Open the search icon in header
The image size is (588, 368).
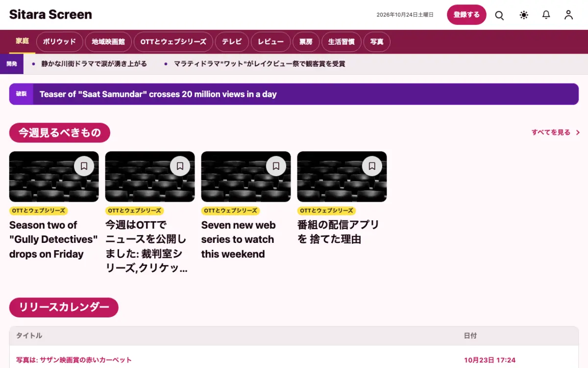pyautogui.click(x=499, y=15)
